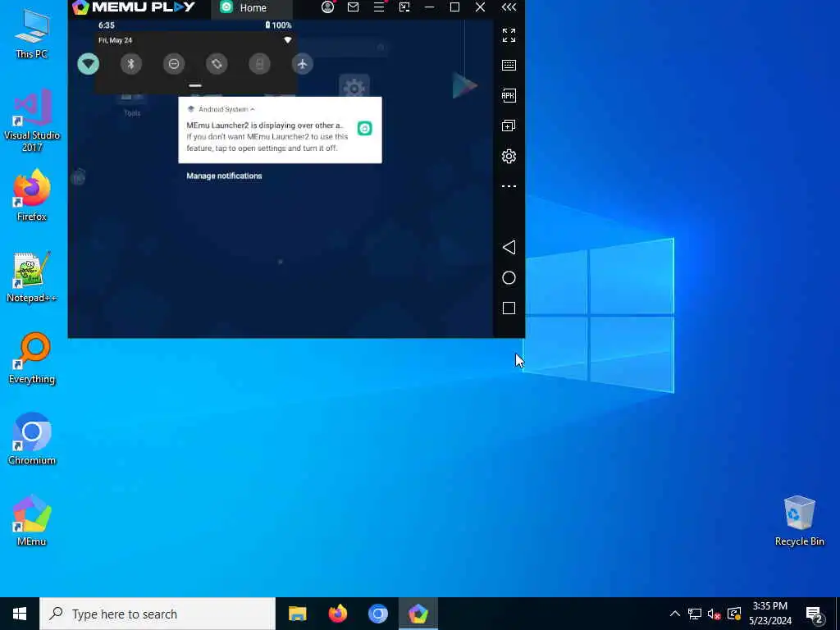The height and width of the screenshot is (630, 840).
Task: Minimize the MEmu Play window
Action: [429, 7]
